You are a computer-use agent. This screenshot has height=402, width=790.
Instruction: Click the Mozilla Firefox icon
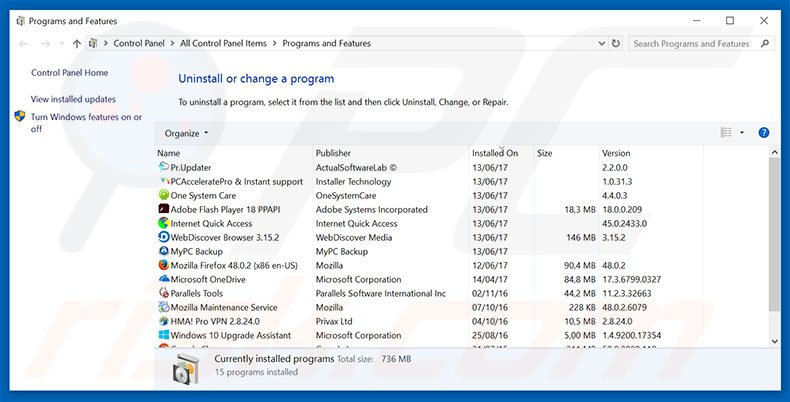coord(164,265)
